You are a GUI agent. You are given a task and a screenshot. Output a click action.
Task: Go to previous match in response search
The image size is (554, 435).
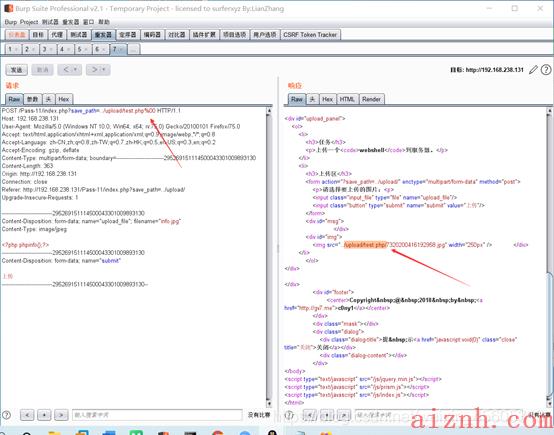pos(310,415)
